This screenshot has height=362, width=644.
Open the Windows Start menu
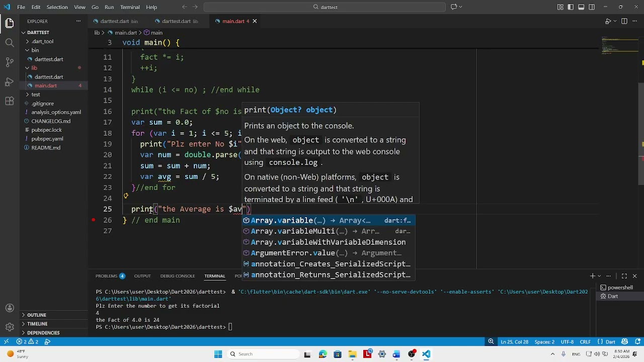click(x=218, y=354)
